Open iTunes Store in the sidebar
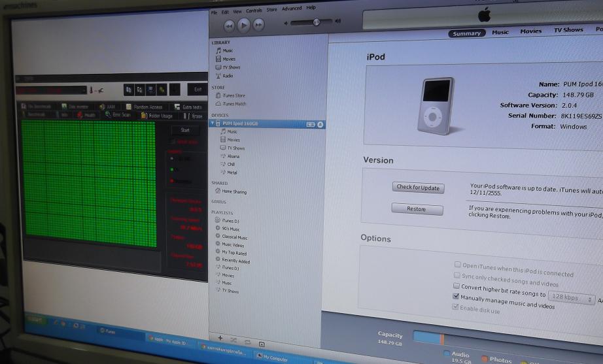 [x=233, y=95]
